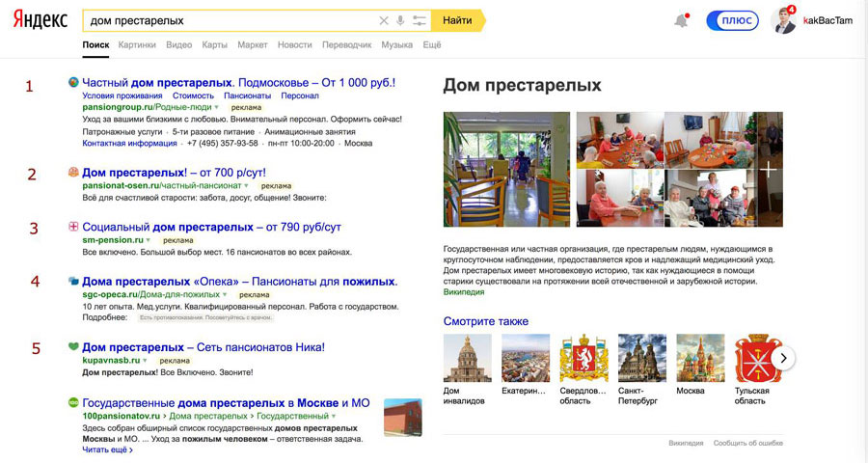Open the kakBacTam profile avatar

tap(785, 21)
